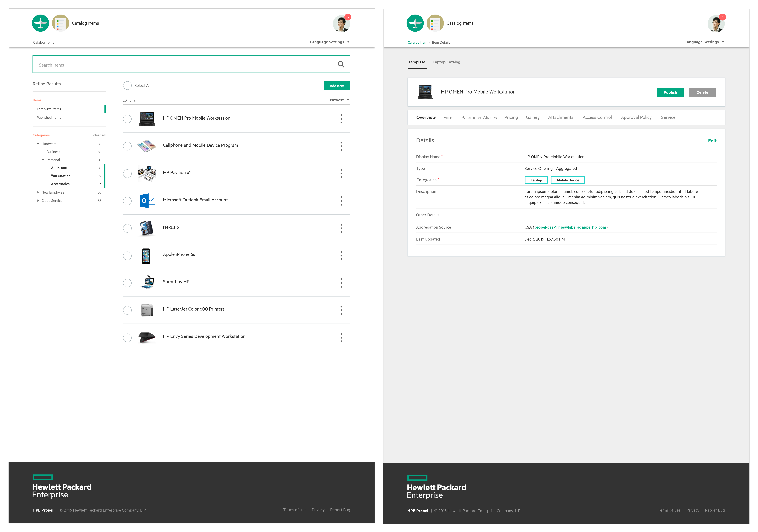
Task: Click the Mobile Device category tag
Action: [568, 180]
